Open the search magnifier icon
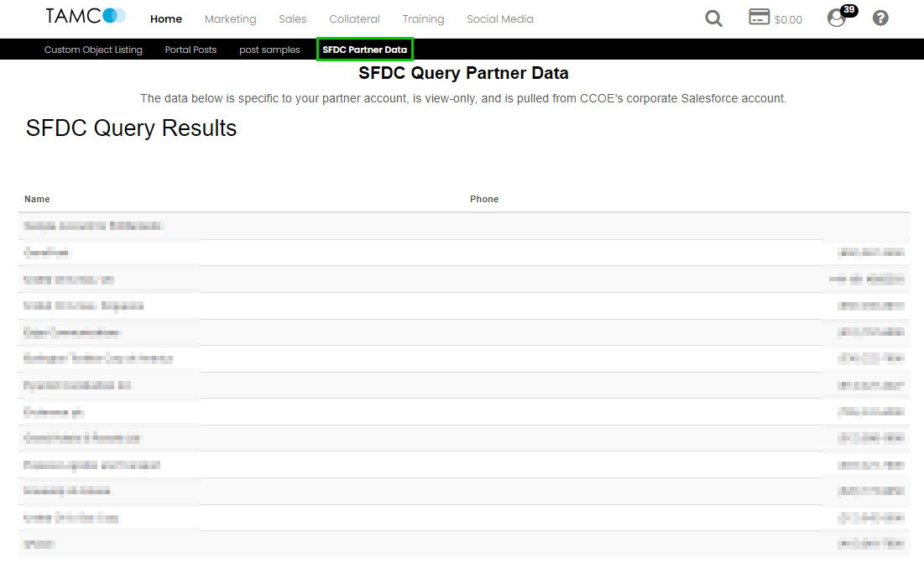Image resolution: width=924 pixels, height=574 pixels. (x=713, y=18)
